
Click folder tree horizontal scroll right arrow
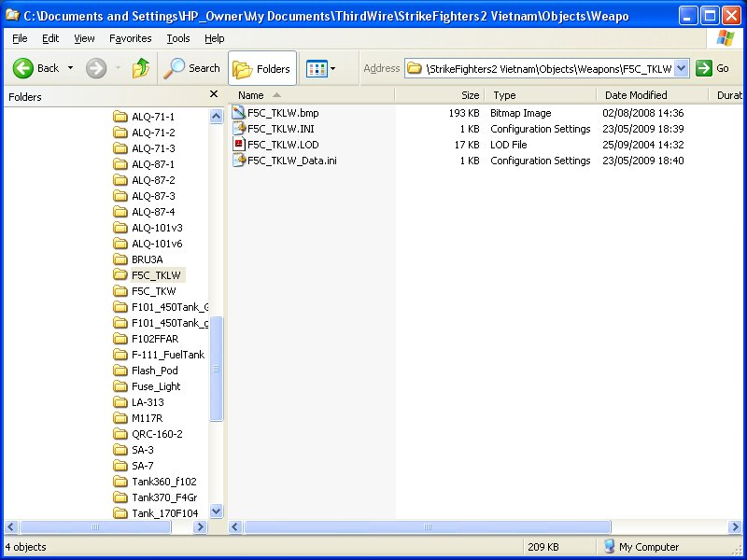tap(200, 526)
